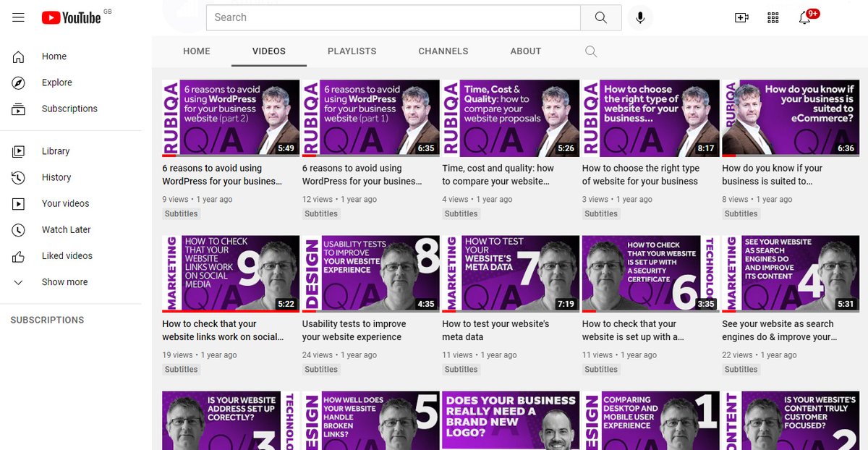Click '24 views • 1 year ago' text

point(339,355)
